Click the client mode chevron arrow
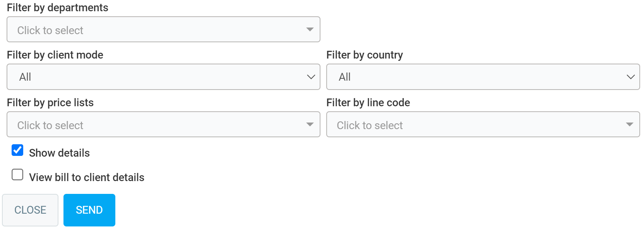This screenshot has width=644, height=228. tap(311, 77)
